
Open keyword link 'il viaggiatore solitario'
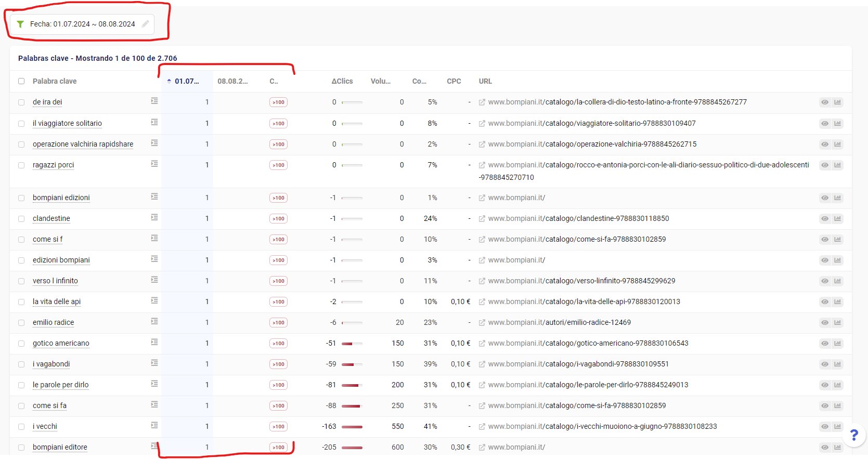pyautogui.click(x=67, y=123)
